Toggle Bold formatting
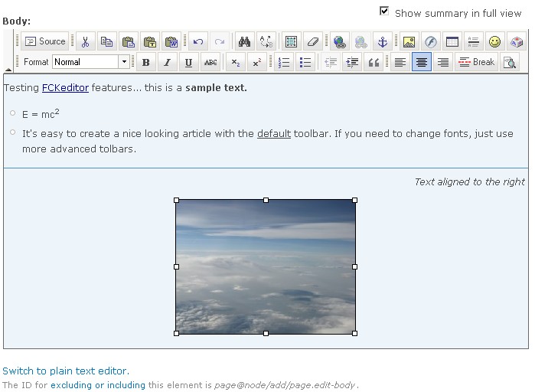The height and width of the screenshot is (392, 535). (145, 62)
